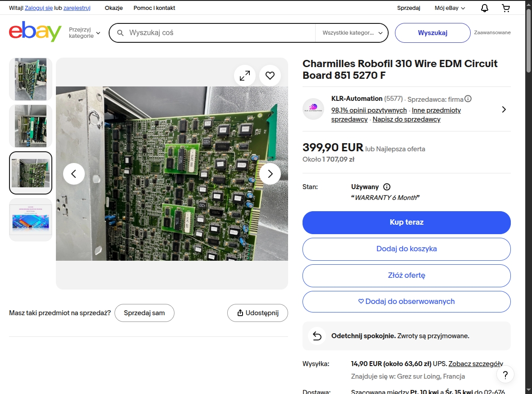Open the help question mark button
532x394 pixels.
click(x=505, y=375)
